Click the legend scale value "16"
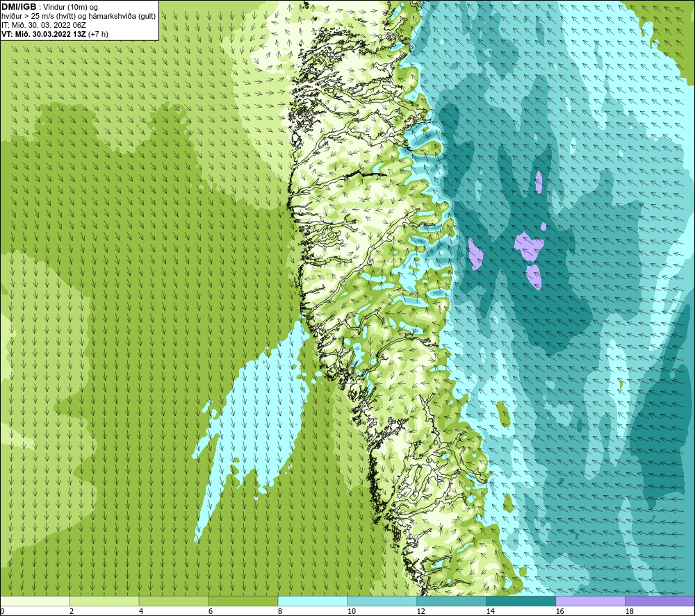Viewport: 695px width, 616px height. click(x=559, y=612)
